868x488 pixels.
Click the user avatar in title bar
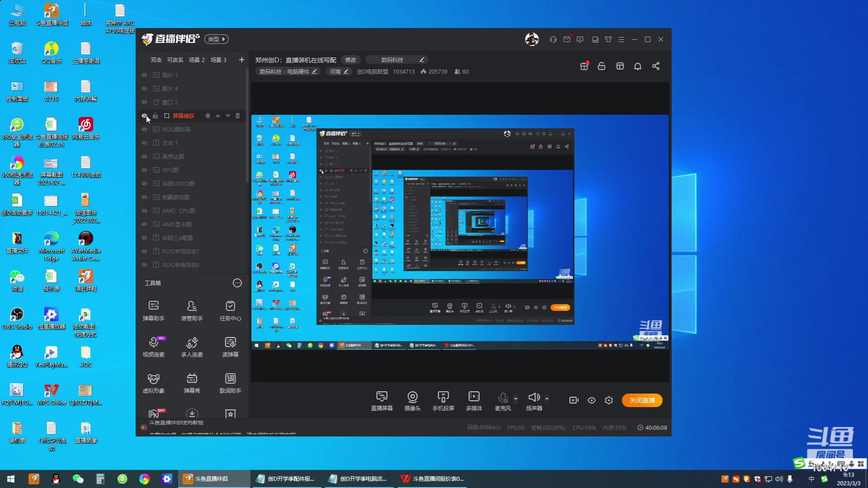click(x=532, y=40)
